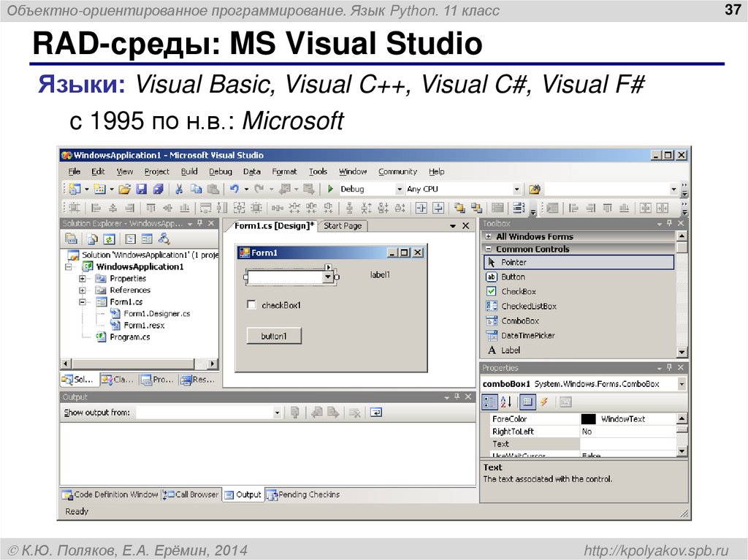Click the green Start Debugging arrow

click(x=330, y=189)
